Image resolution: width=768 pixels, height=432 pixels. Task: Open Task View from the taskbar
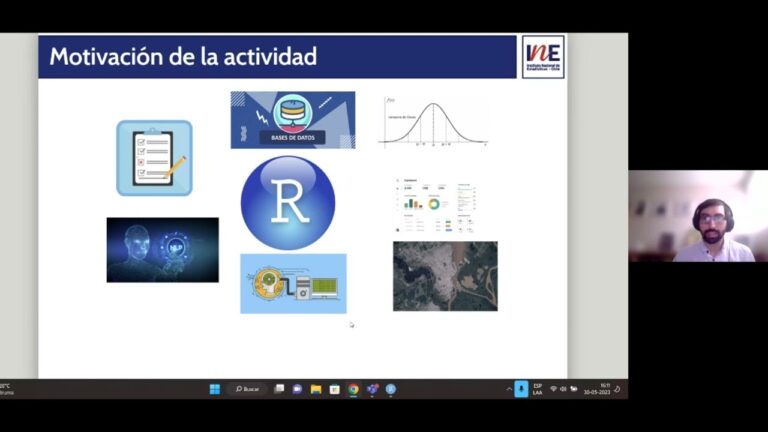(279, 389)
